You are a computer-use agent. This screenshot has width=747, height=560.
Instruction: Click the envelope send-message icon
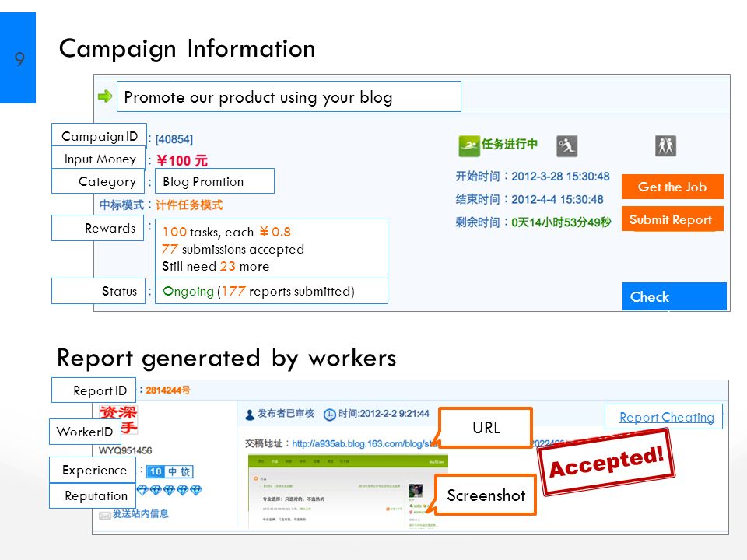(x=105, y=515)
